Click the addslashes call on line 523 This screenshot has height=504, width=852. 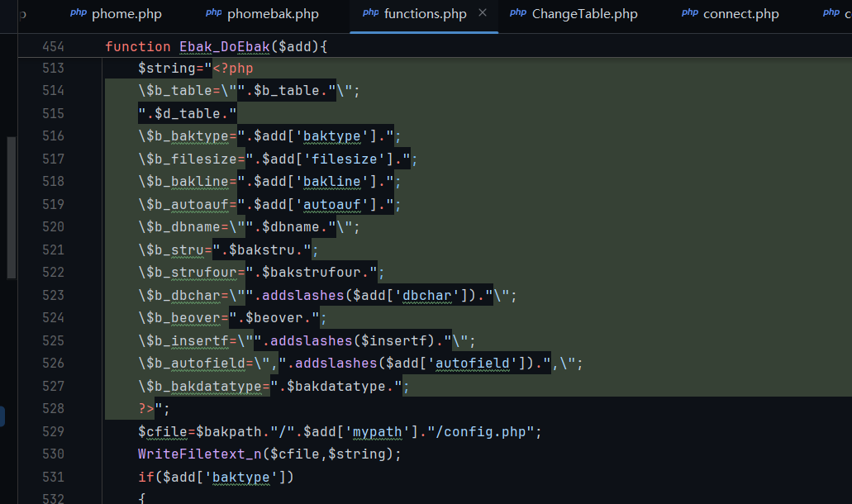pos(297,295)
